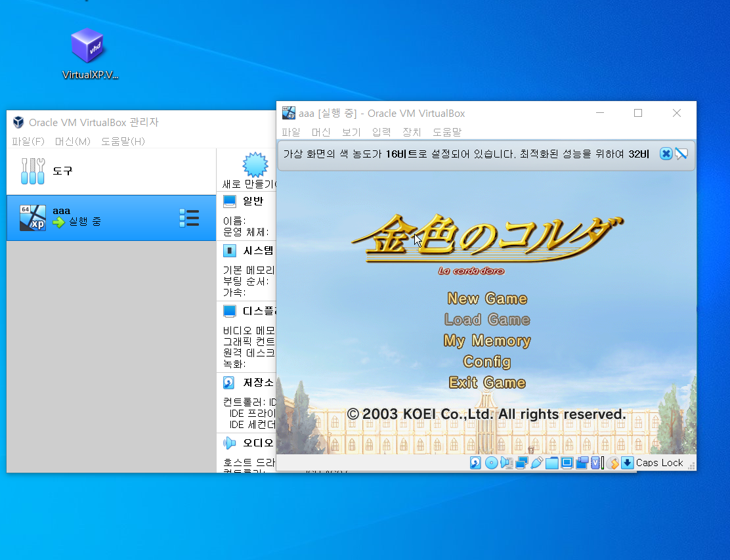Click the 실행 중 status text
The image size is (730, 560).
click(x=85, y=222)
